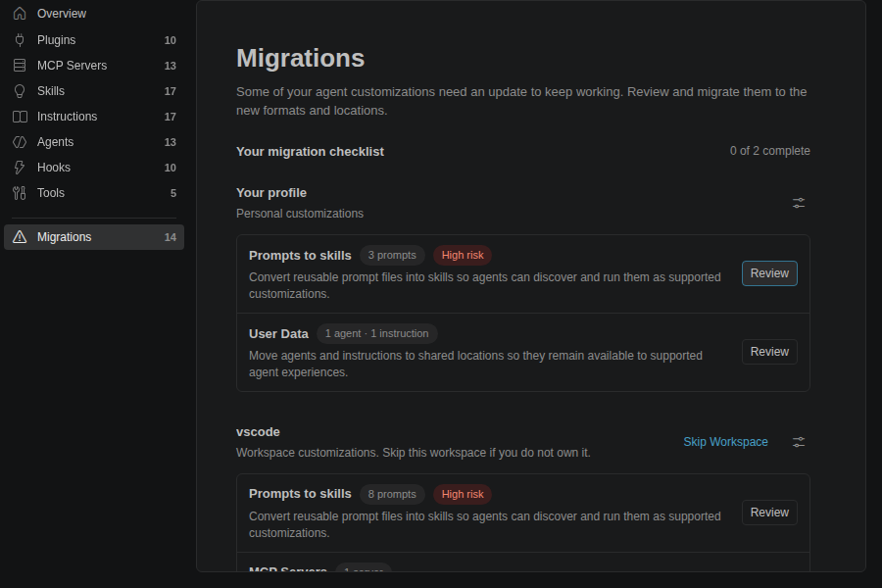Screen dimensions: 882x588
Task: Open the MCP Servers section
Action: (94, 66)
